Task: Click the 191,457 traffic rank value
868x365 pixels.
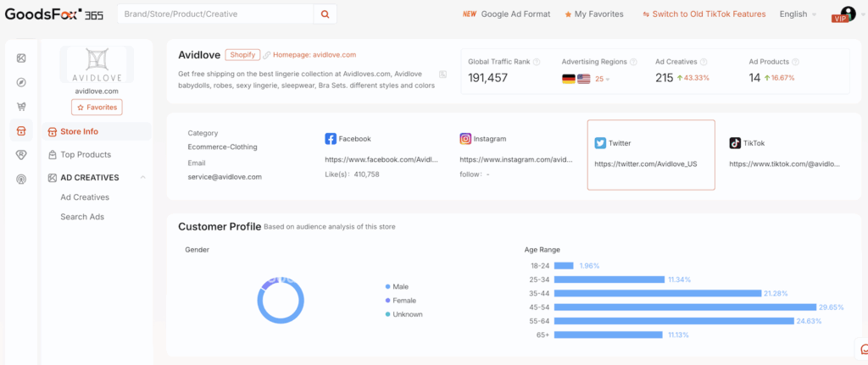Action: 487,78
